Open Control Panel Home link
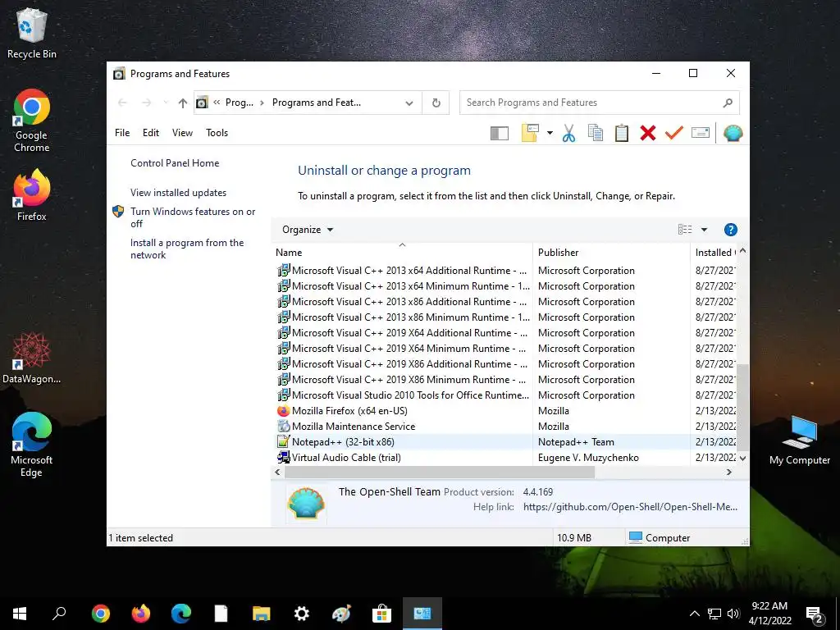 (x=175, y=163)
